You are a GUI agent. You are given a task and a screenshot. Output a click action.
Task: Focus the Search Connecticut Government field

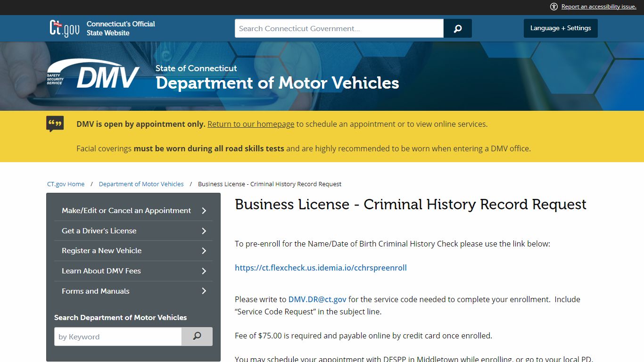click(339, 28)
